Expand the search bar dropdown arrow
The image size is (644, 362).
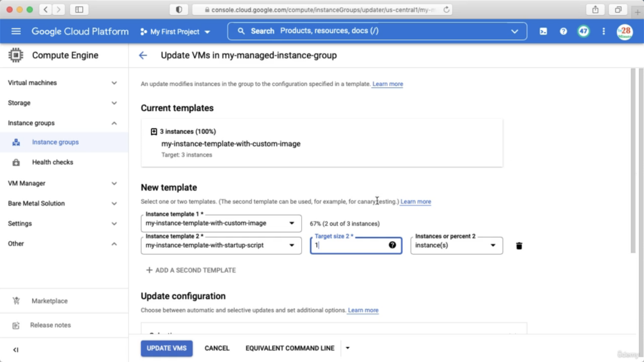click(x=514, y=31)
